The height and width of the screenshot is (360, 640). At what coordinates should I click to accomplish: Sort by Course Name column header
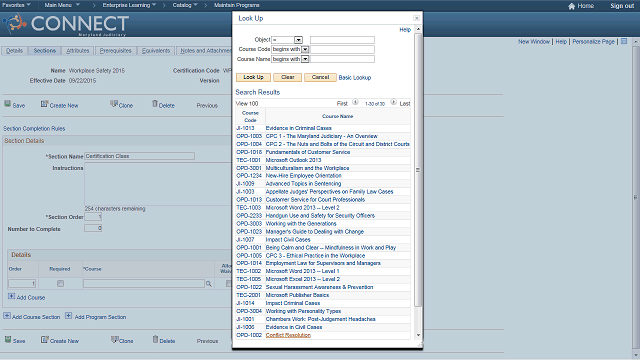pos(338,116)
